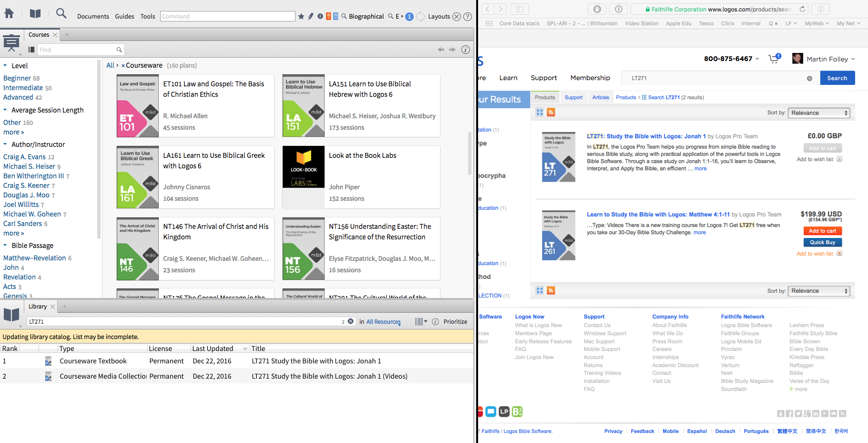This screenshot has width=868, height=443.
Task: Focus the Find field in Courses panel
Action: [81, 50]
